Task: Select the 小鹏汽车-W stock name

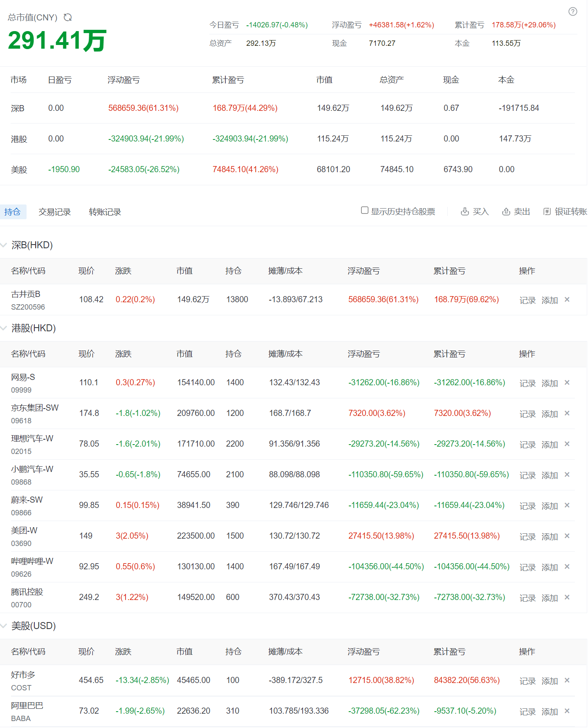Action: click(x=32, y=469)
